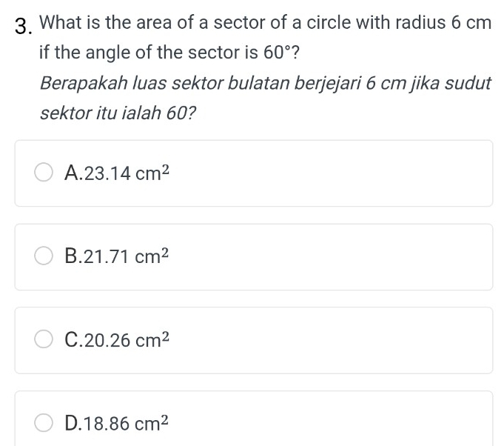
Task: Select radio button for option A
Action: [x=44, y=172]
